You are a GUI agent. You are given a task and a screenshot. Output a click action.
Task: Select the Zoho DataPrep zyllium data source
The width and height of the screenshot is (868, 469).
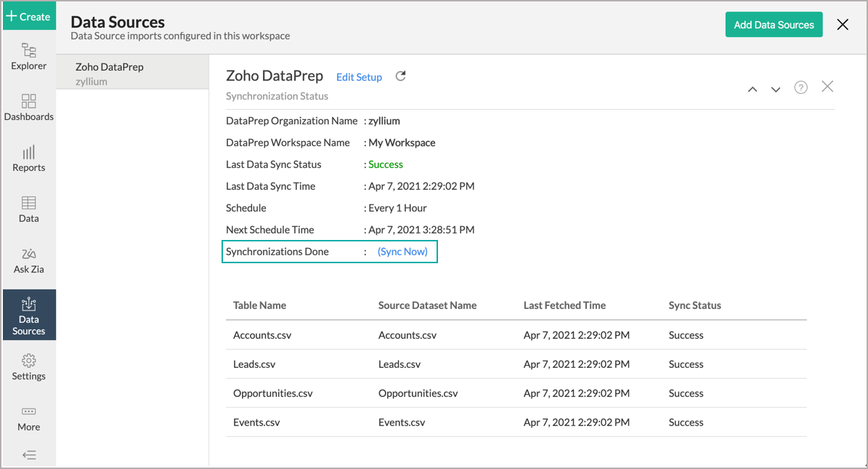(x=132, y=73)
